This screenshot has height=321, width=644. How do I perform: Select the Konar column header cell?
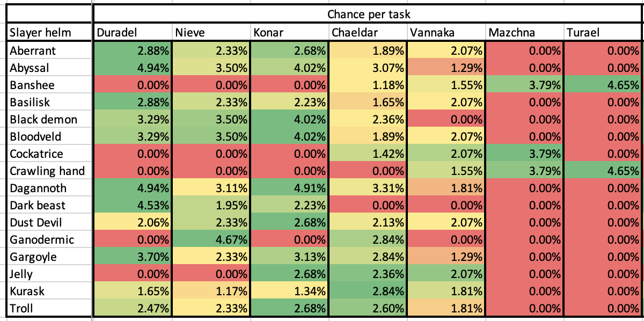[x=290, y=33]
